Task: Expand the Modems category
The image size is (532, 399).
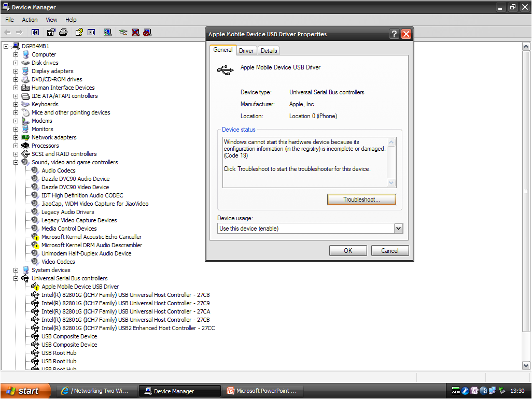Action: pos(16,121)
